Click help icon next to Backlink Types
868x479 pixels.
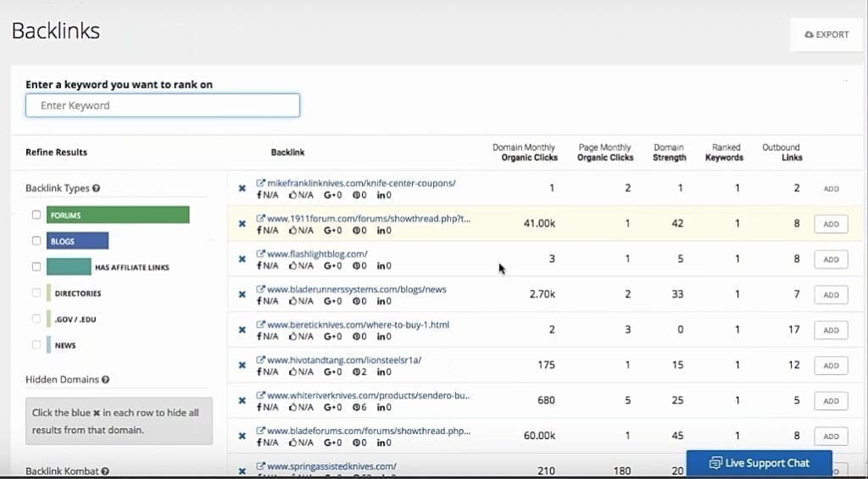[96, 188]
